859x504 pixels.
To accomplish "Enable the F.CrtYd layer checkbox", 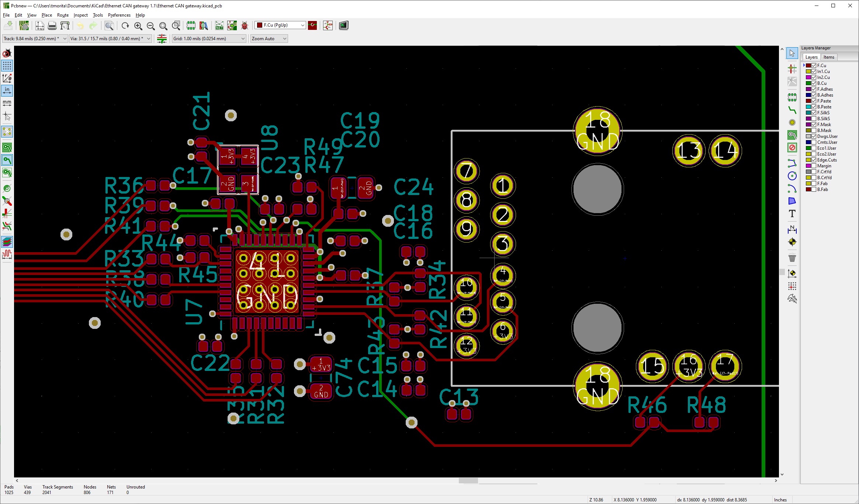I will [814, 172].
